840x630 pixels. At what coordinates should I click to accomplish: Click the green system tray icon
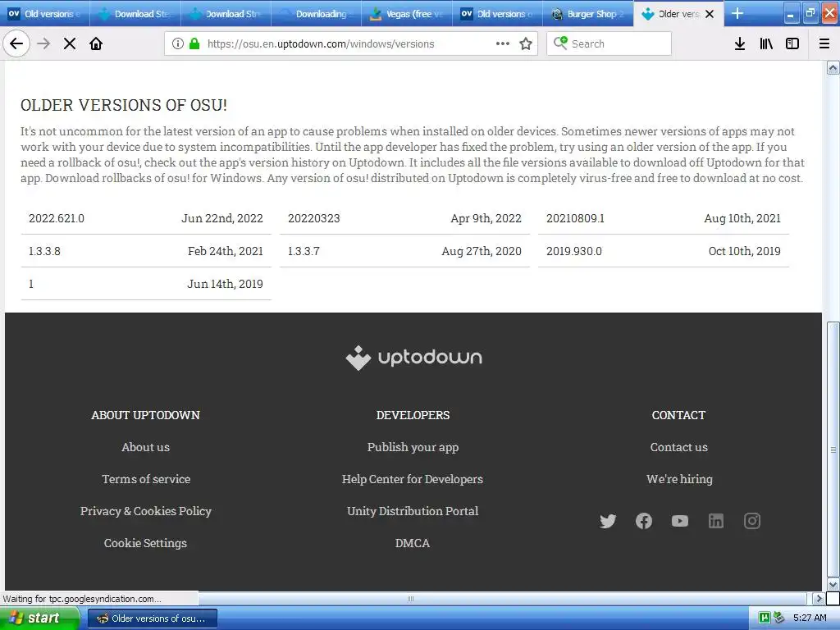click(765, 619)
